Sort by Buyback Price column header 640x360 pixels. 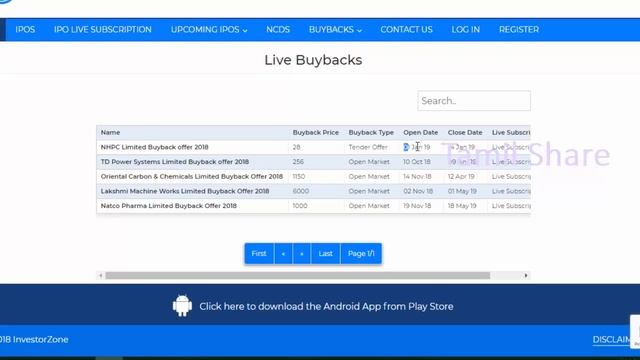point(316,133)
